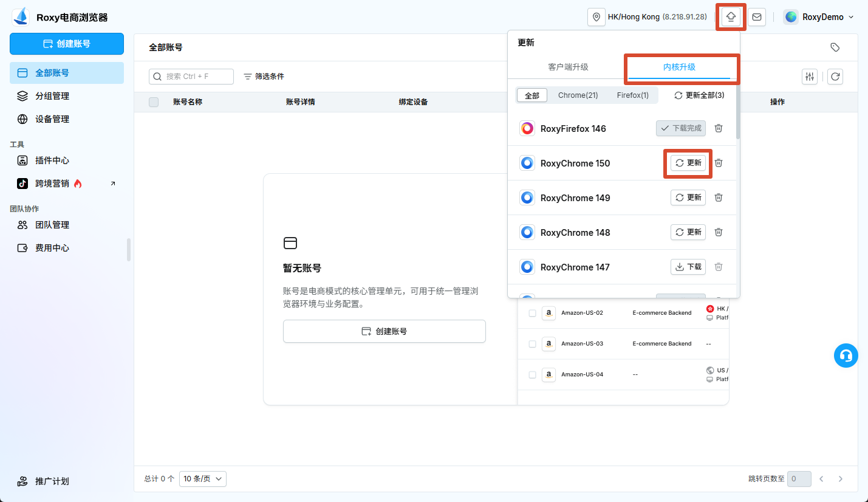Delete the RoxyChrome 149 kernel
868x502 pixels.
719,198
